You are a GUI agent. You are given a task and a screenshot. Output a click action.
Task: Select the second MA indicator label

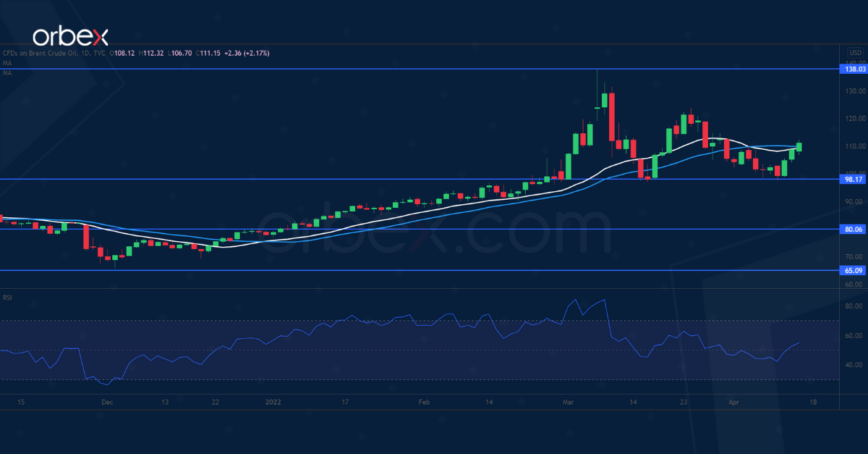pos(7,73)
